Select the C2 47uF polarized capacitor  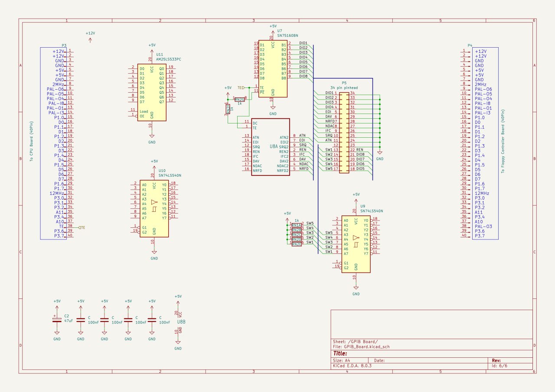(x=57, y=320)
